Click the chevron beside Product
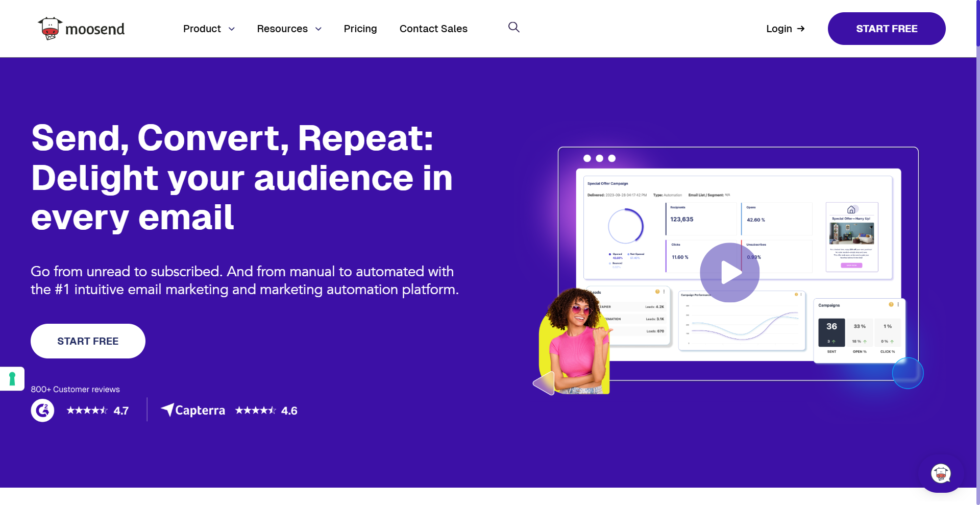The image size is (980, 505). (x=232, y=29)
